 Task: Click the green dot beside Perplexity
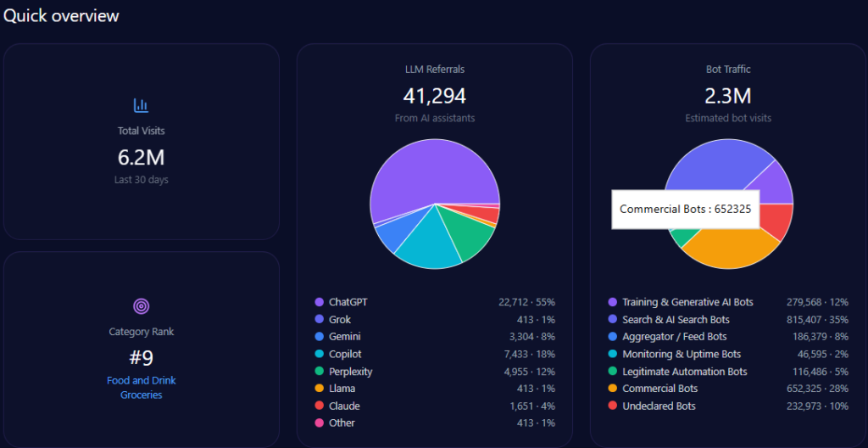pos(319,372)
